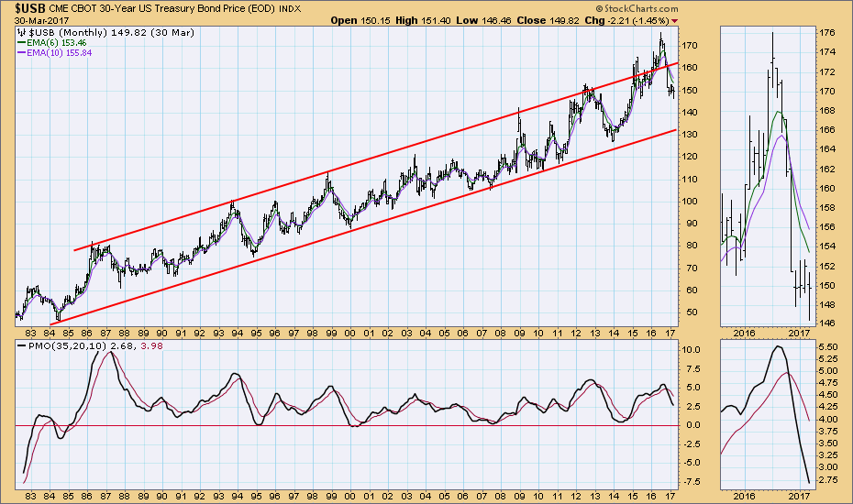Click the purple EMA(10) legend line
This screenshot has width=853, height=504.
coord(22,53)
